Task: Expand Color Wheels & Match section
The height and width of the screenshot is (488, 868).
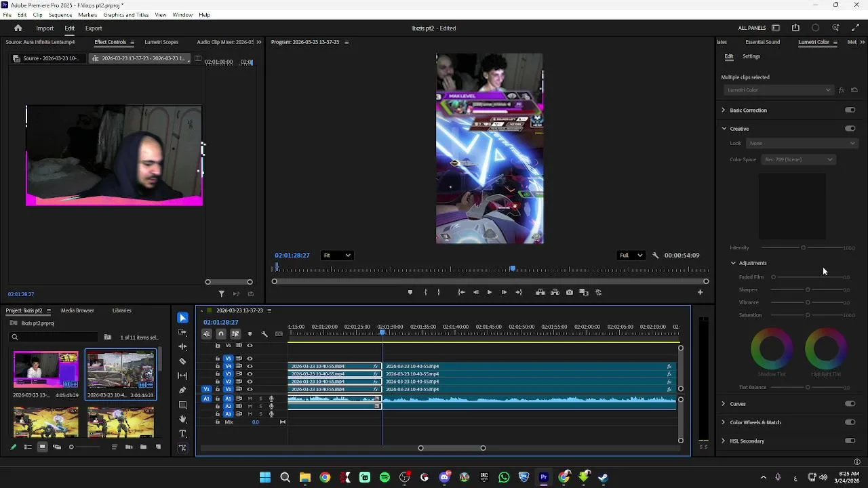Action: [x=723, y=422]
